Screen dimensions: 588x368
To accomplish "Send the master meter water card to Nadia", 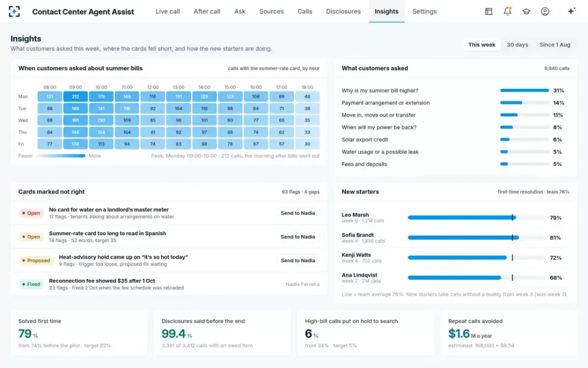I will click(298, 213).
